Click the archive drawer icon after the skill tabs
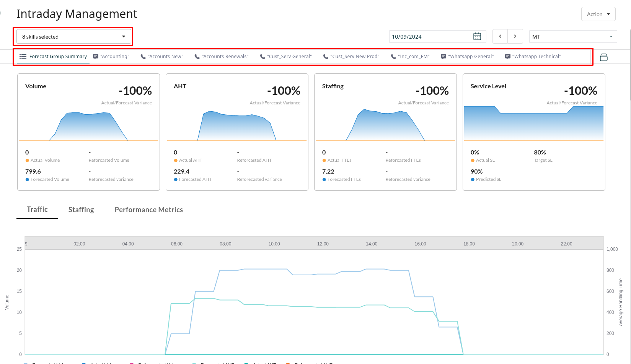Screen dimensions: 631x364 click(604, 57)
